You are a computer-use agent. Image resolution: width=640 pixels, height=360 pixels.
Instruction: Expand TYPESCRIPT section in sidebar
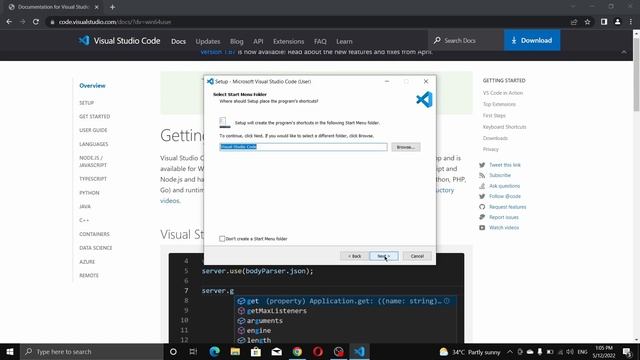pos(93,179)
